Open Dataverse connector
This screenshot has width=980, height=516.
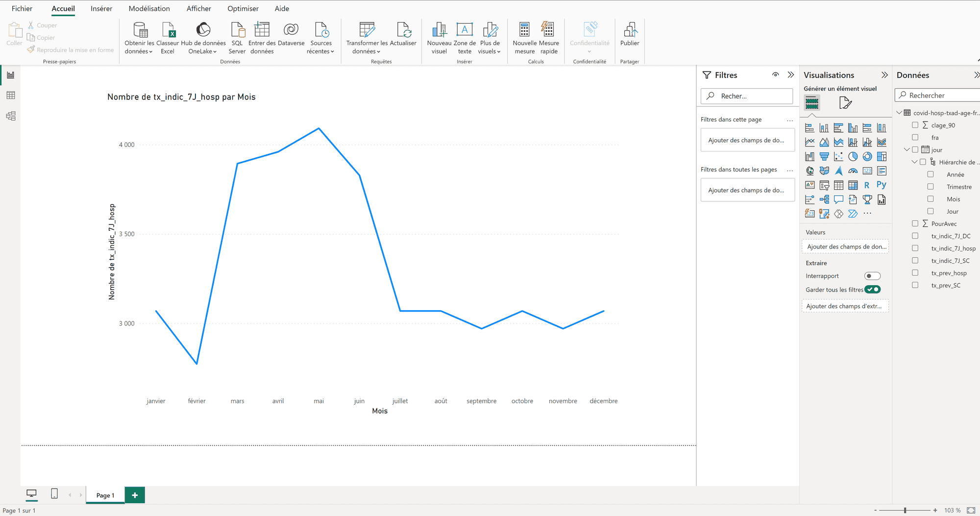[x=291, y=34]
